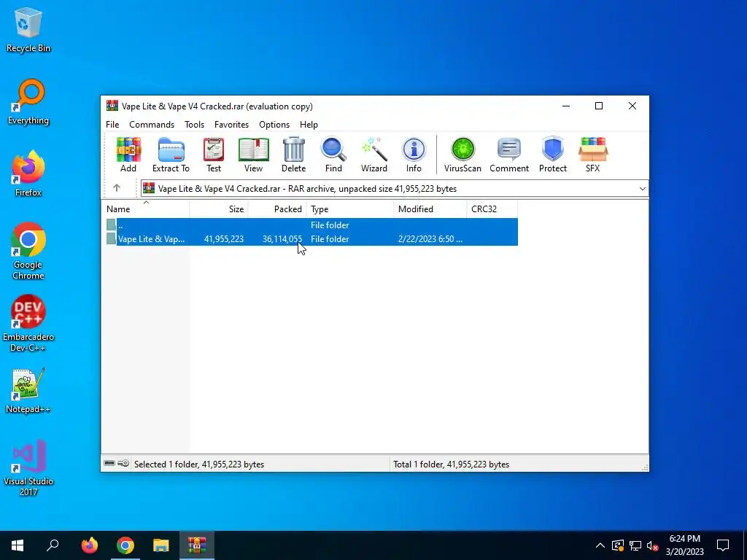Open Windows Start menu

tap(18, 545)
